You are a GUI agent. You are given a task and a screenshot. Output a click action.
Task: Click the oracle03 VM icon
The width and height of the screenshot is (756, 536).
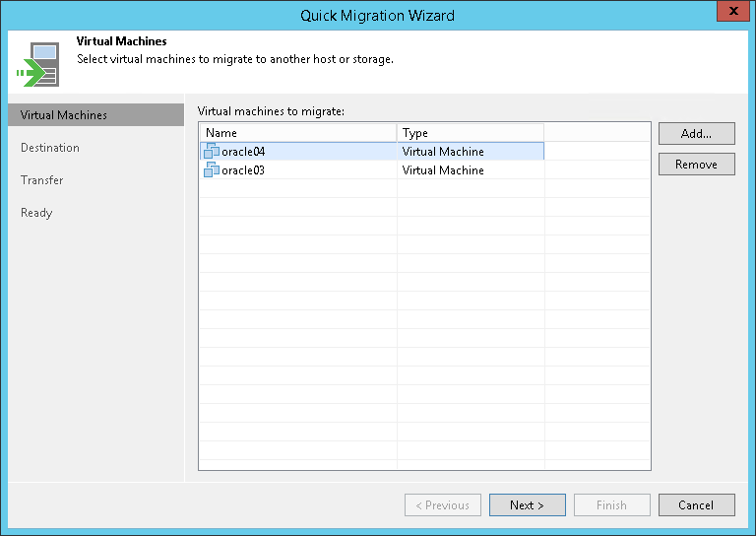click(212, 169)
